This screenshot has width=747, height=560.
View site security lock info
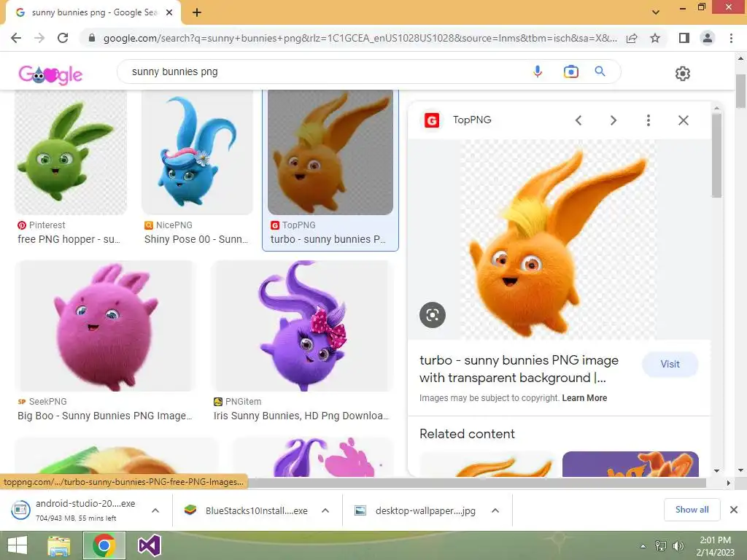coord(92,38)
